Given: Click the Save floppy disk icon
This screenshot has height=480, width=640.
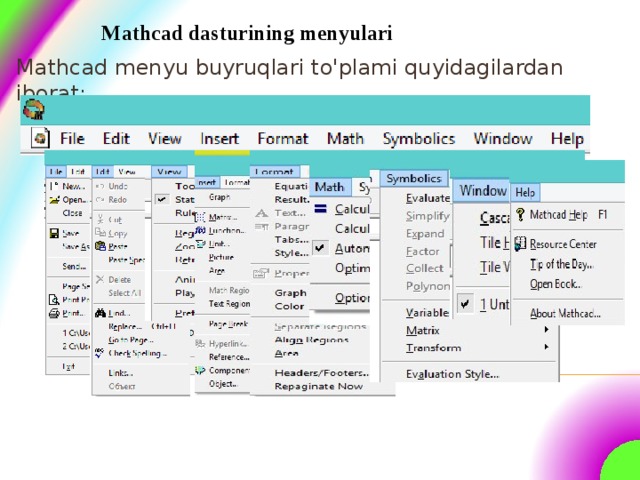Looking at the screenshot, I should 54,233.
